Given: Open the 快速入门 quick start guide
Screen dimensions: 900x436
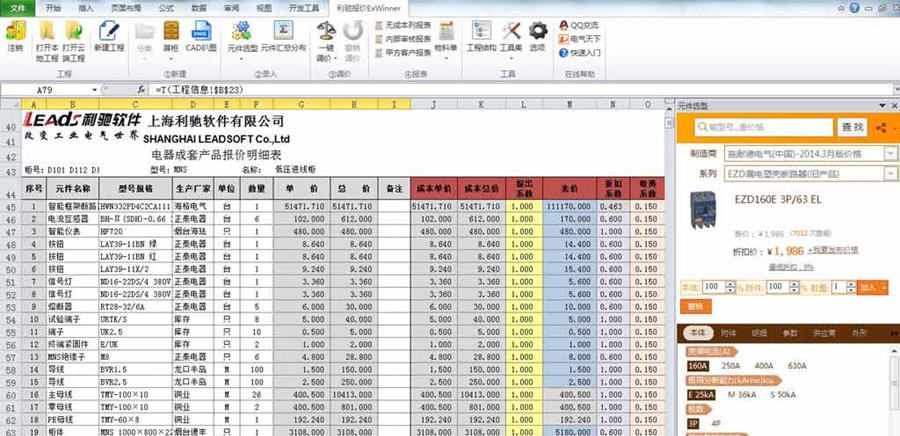Looking at the screenshot, I should (x=580, y=53).
